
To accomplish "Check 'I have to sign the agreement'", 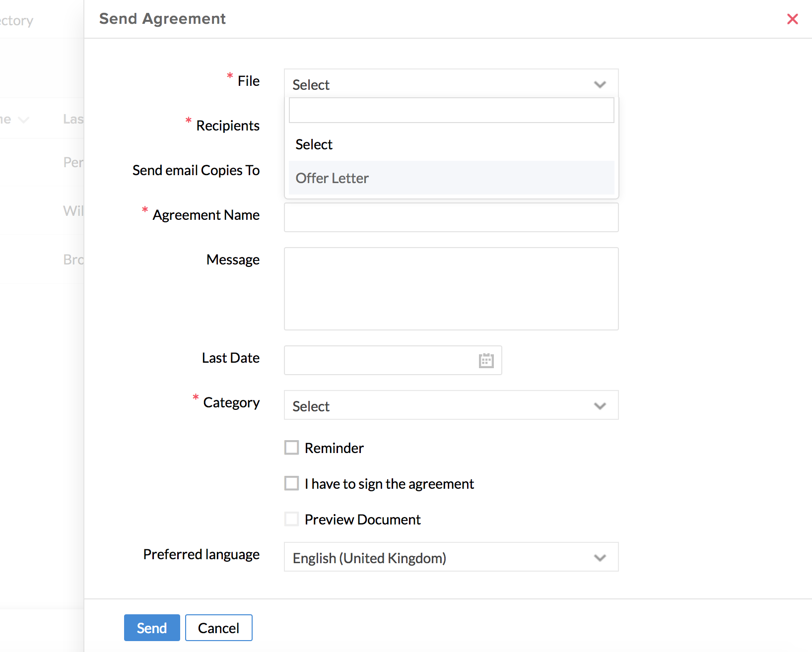I will tap(292, 483).
